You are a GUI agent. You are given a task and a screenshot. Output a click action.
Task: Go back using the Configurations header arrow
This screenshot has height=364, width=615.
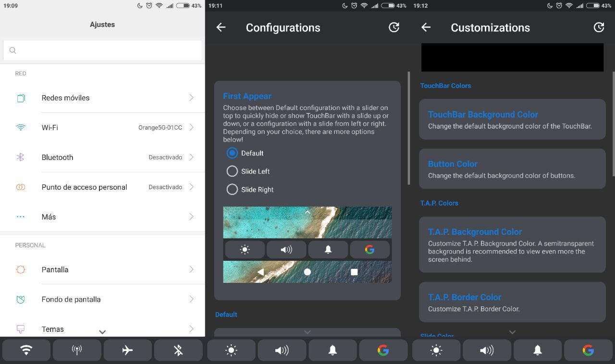pos(221,27)
